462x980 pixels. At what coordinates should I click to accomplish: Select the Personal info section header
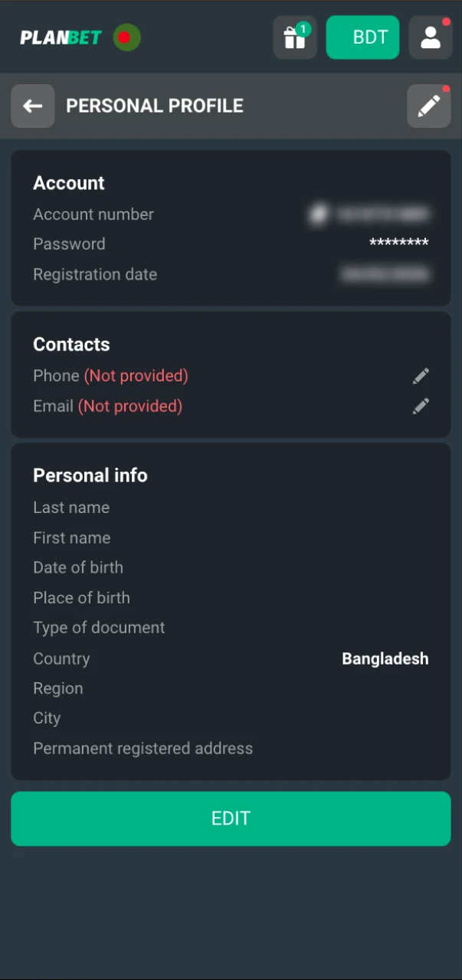coord(90,475)
